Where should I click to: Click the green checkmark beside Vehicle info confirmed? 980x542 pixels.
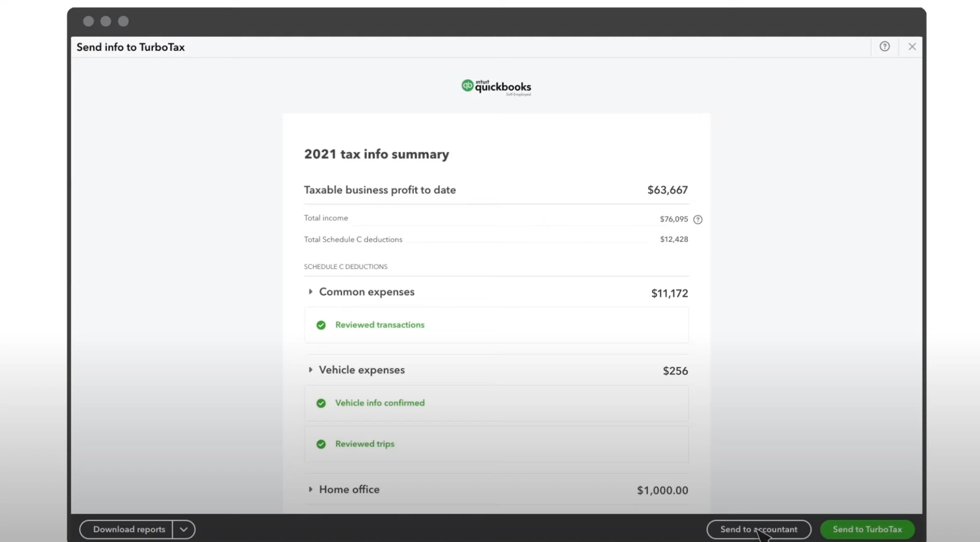click(x=321, y=403)
